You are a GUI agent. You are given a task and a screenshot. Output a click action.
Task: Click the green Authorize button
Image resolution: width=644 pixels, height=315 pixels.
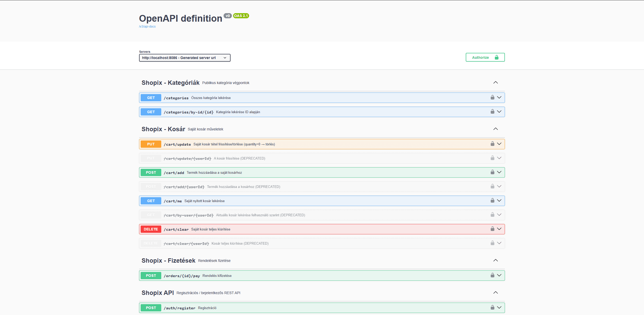click(x=485, y=57)
